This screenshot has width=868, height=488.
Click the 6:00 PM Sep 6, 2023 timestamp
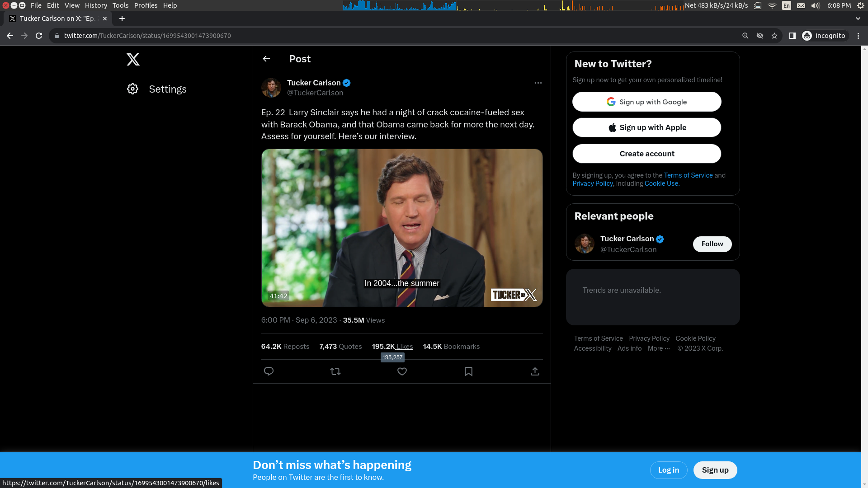click(x=299, y=320)
